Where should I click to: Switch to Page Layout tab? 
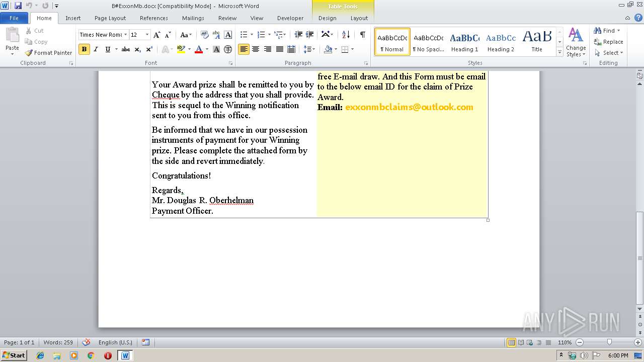click(110, 18)
